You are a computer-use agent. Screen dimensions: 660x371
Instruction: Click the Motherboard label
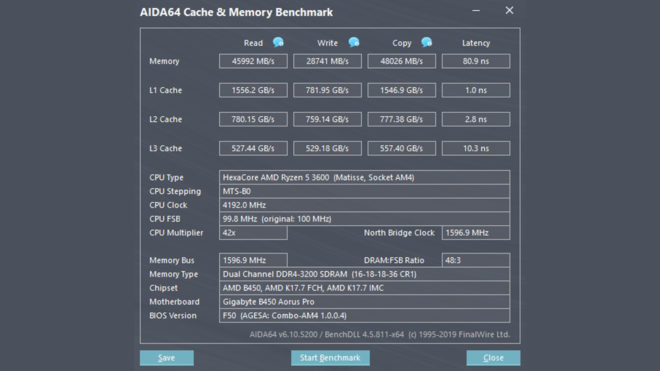174,302
